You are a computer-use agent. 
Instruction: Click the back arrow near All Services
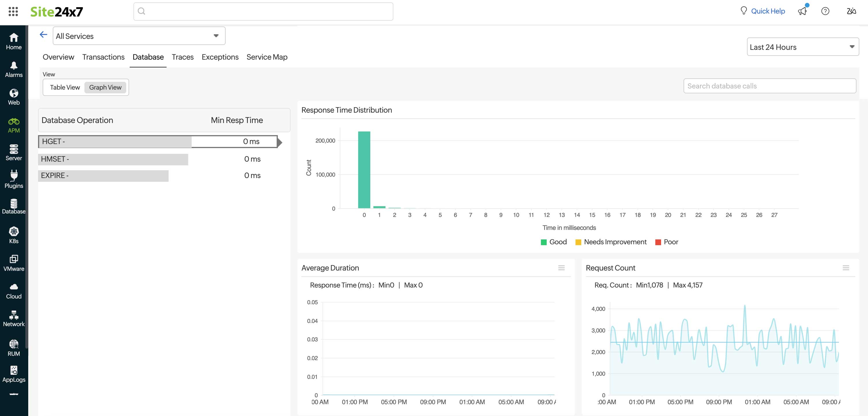43,35
